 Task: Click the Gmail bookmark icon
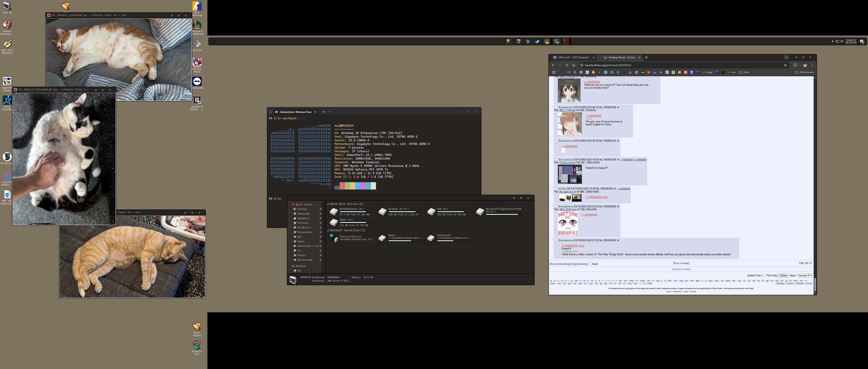pos(569,72)
